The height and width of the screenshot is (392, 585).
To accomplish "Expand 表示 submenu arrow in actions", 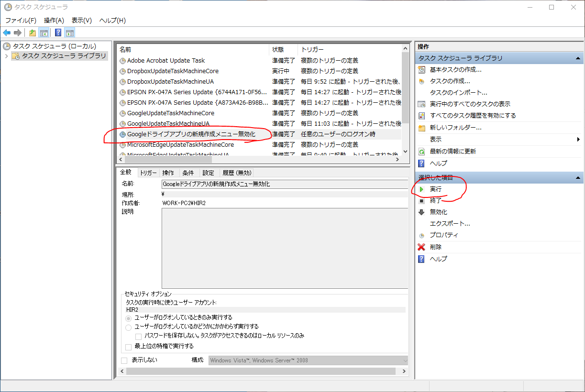I will click(x=578, y=140).
